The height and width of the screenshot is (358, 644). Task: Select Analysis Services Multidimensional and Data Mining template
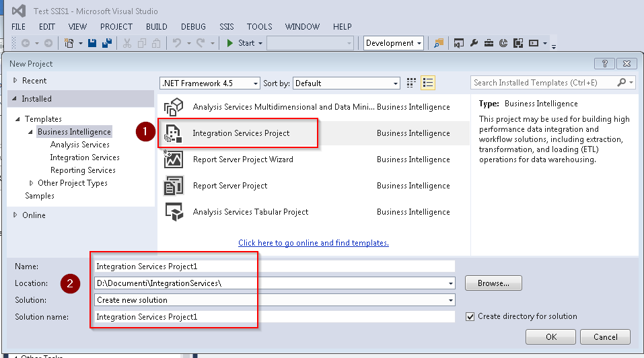tap(314, 107)
